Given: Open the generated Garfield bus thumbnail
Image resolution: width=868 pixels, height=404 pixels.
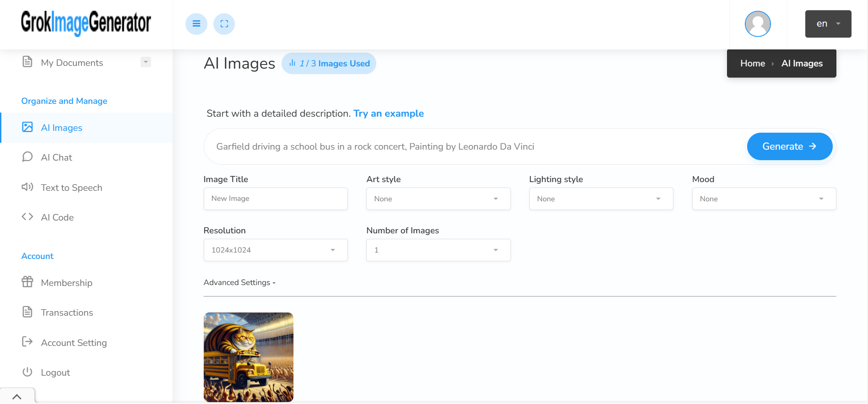Looking at the screenshot, I should [249, 357].
